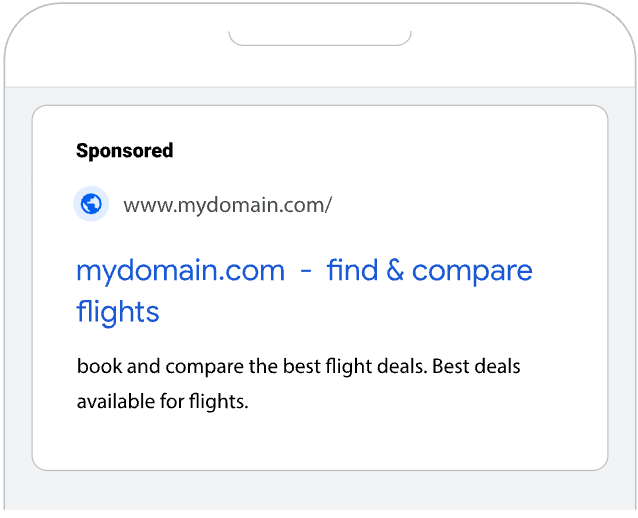Click the dash separator in the headline

306,271
